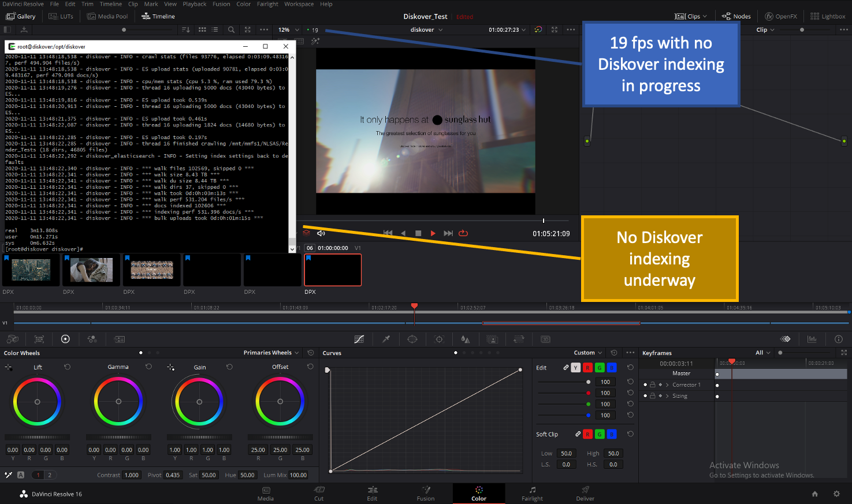Toggle the Y channel curve button
Viewport: 852px width, 504px height.
pyautogui.click(x=576, y=368)
